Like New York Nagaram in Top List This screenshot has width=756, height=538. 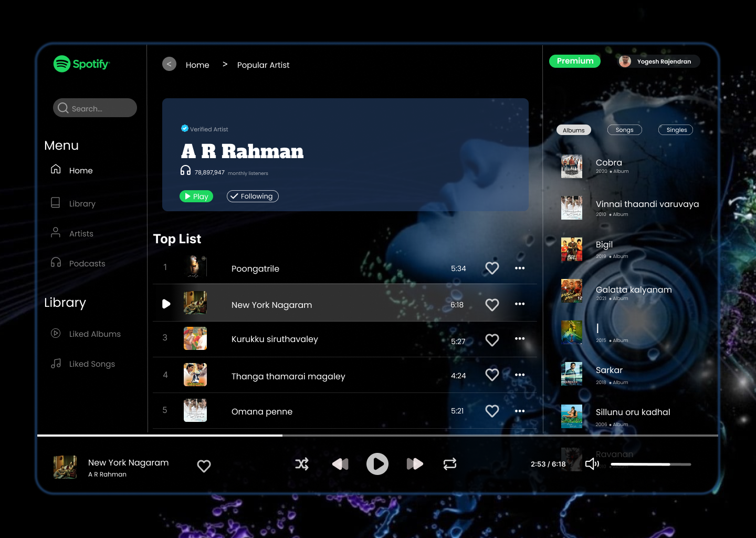[x=492, y=305]
